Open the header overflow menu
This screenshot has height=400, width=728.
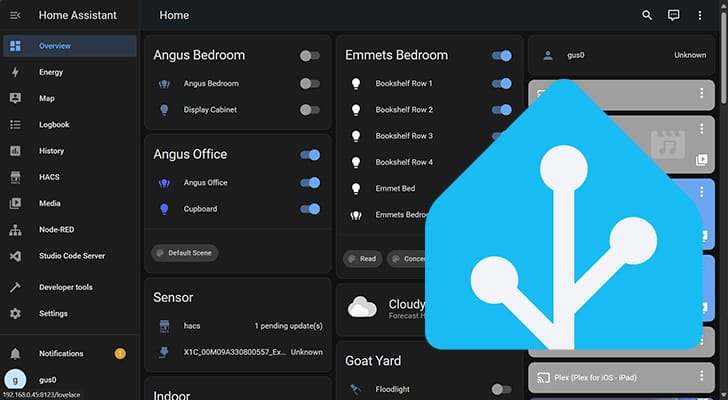(x=700, y=15)
